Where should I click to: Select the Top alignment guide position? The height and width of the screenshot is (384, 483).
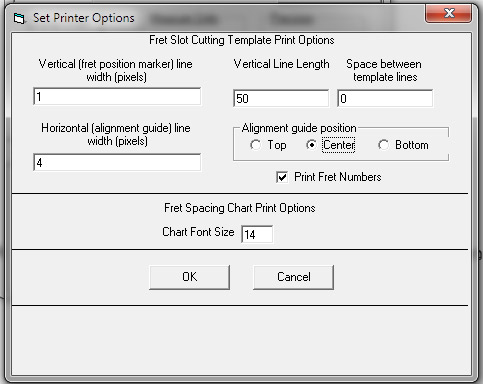pyautogui.click(x=256, y=145)
